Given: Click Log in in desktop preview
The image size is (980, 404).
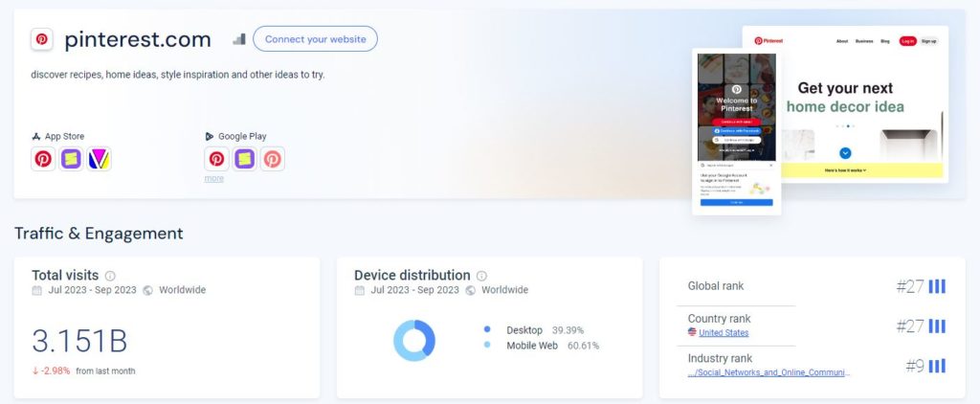Looking at the screenshot, I should (x=907, y=41).
